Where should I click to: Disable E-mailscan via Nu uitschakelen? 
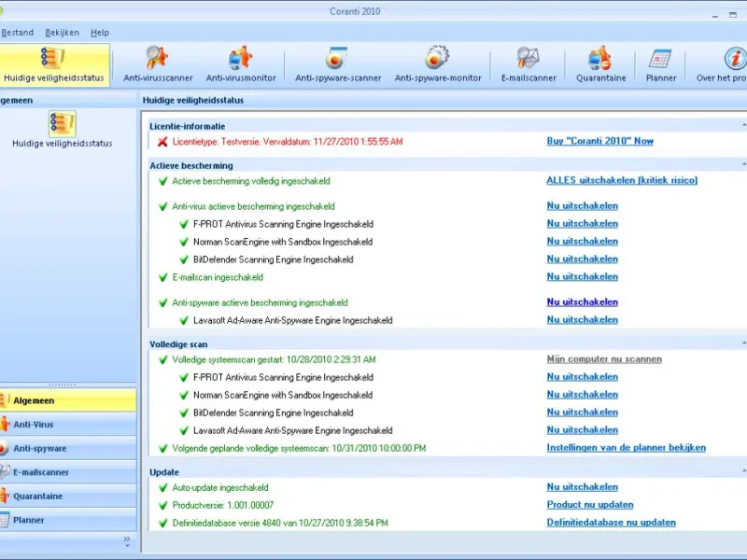(582, 276)
